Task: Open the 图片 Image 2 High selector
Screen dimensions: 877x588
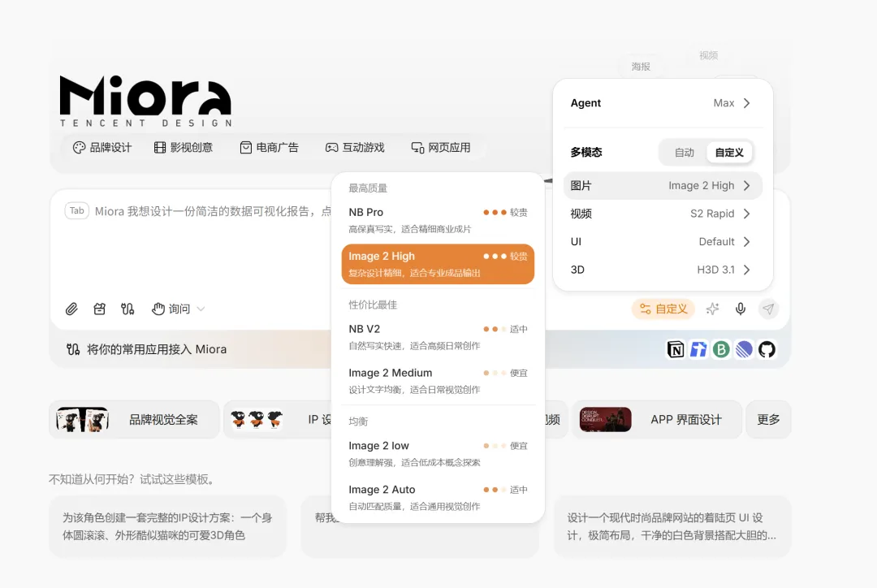Action: (663, 186)
